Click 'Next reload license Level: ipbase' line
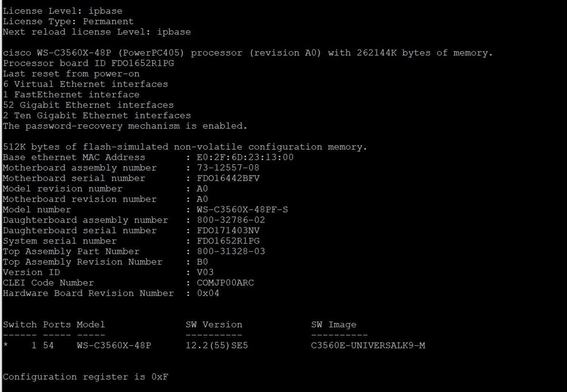This screenshot has height=392, width=567. pyautogui.click(x=97, y=32)
